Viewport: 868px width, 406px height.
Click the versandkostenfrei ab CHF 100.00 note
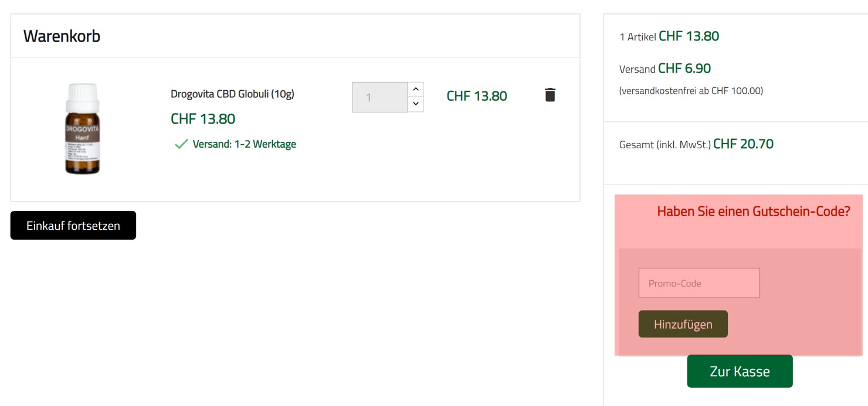[x=691, y=91]
